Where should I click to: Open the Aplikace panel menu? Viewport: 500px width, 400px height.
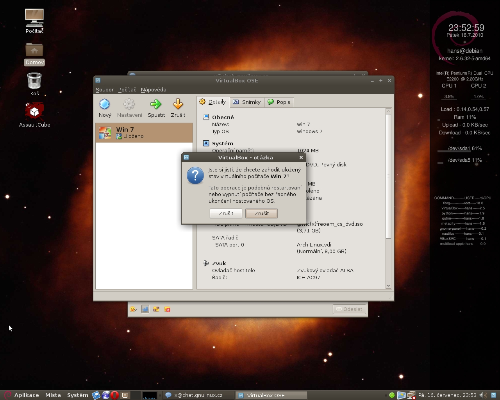(26, 395)
